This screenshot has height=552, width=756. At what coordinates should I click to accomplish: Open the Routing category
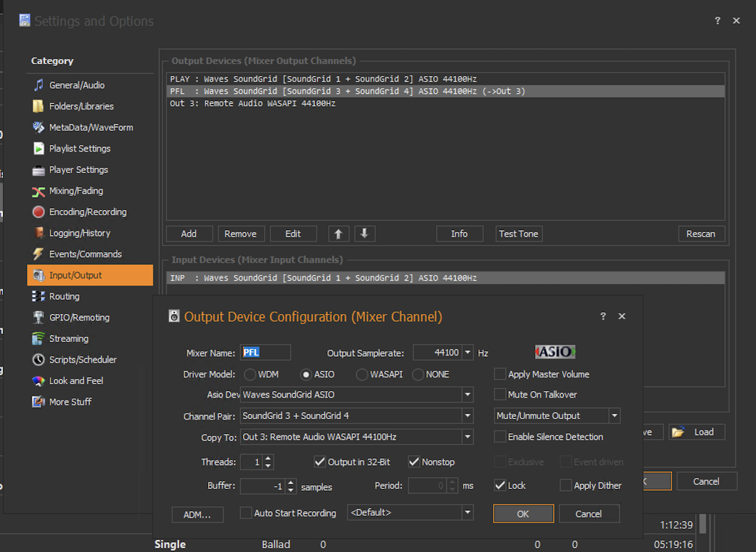tap(64, 296)
